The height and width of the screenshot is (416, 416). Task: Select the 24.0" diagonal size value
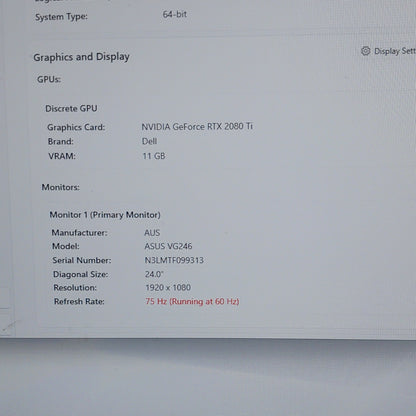coord(154,274)
